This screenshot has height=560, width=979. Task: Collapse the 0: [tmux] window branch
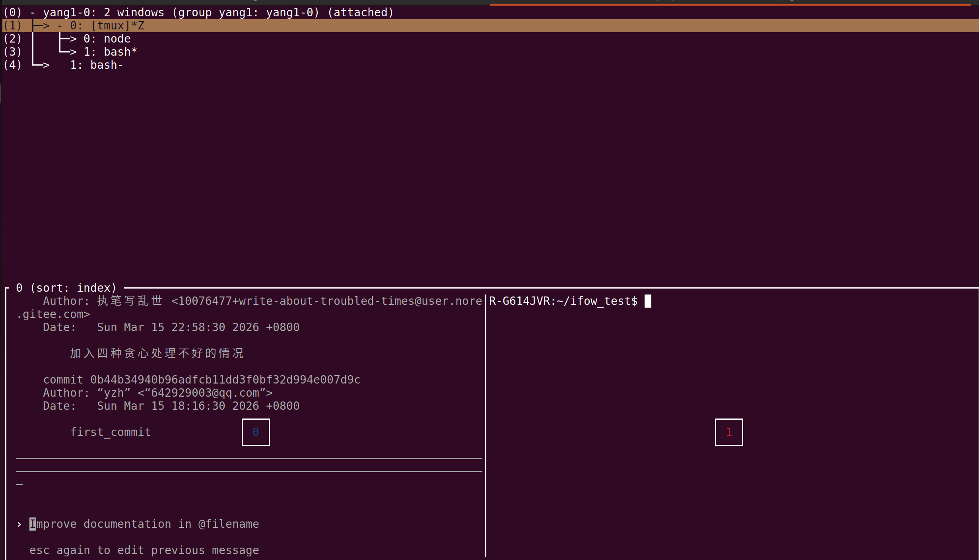(60, 26)
